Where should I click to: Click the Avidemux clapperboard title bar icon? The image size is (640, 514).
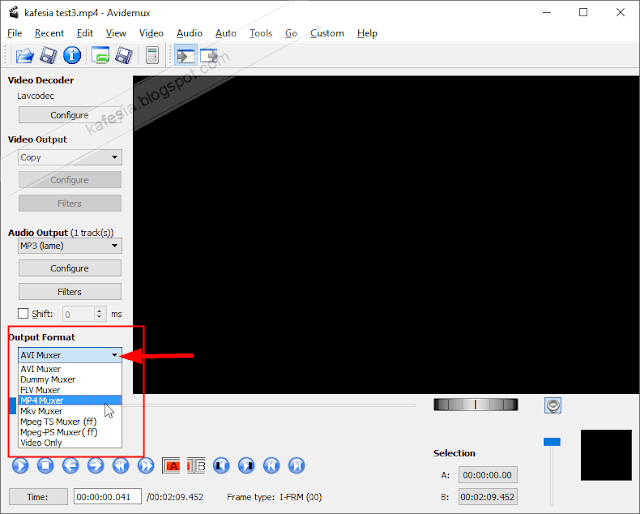(13, 13)
